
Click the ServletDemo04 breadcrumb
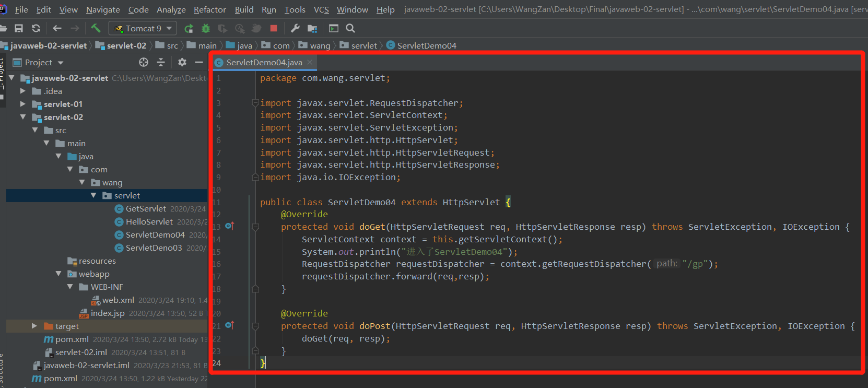(x=421, y=45)
